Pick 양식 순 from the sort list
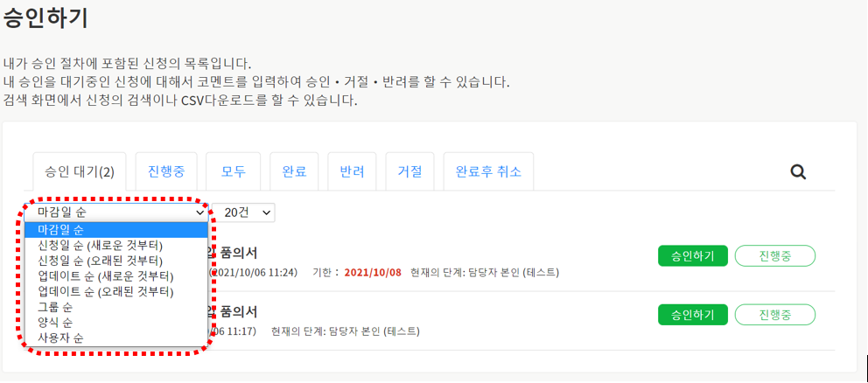Screen dimensions: 868x383 [x=55, y=322]
